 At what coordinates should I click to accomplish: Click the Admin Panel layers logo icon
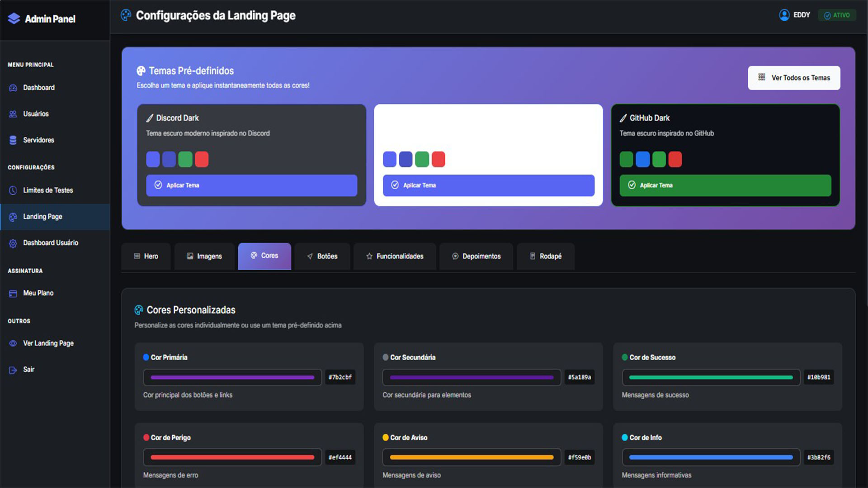point(14,19)
